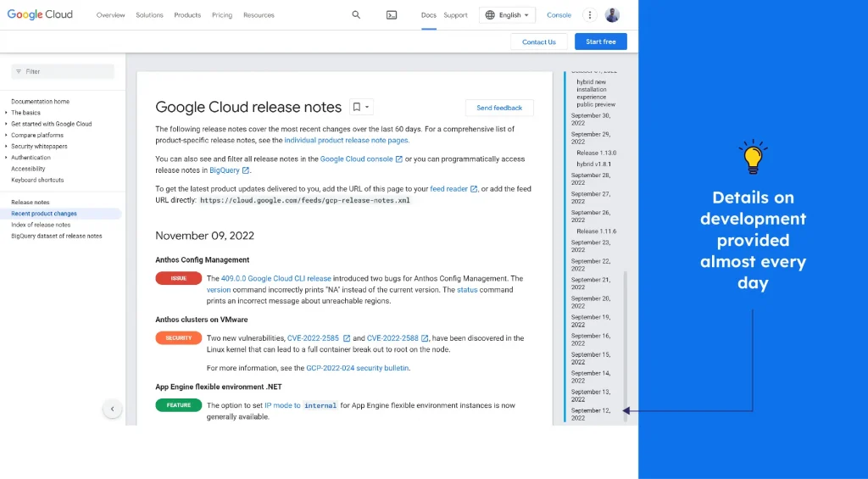Click the status command link
This screenshot has width=868, height=479.
pyautogui.click(x=467, y=290)
